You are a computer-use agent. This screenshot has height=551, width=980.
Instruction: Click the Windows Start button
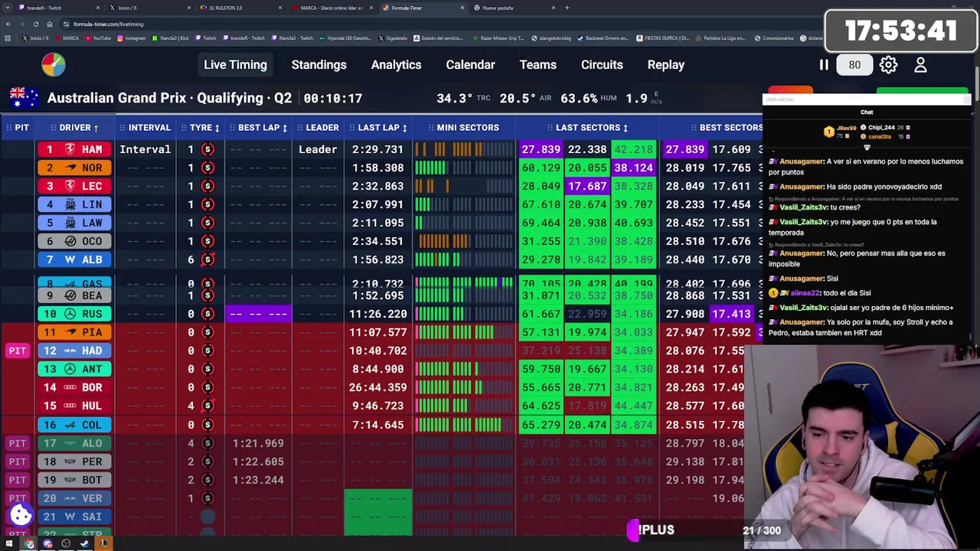click(9, 544)
